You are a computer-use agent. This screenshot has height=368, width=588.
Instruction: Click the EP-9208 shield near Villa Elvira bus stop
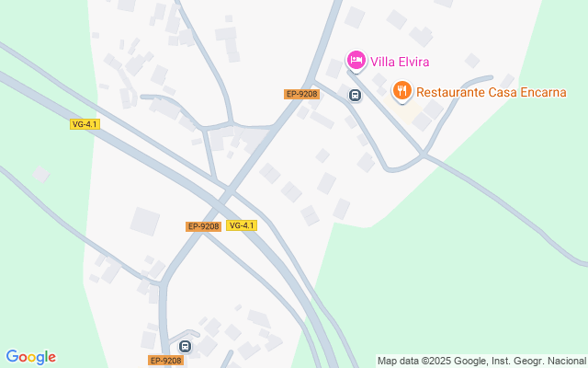pos(302,94)
